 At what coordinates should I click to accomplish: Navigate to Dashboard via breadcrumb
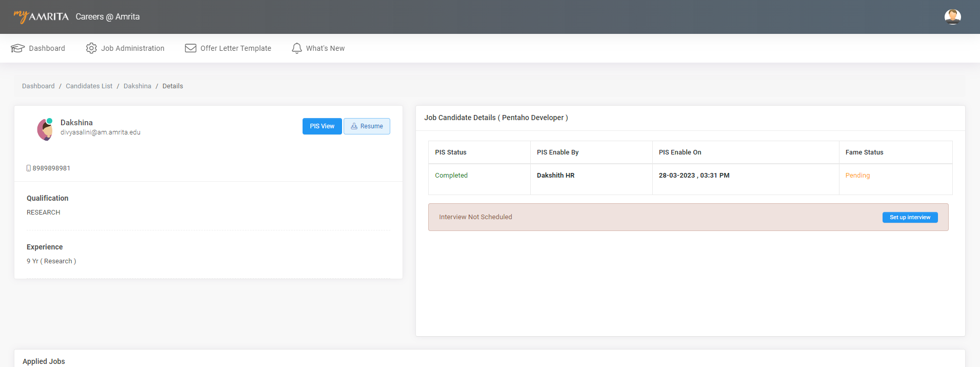point(38,86)
